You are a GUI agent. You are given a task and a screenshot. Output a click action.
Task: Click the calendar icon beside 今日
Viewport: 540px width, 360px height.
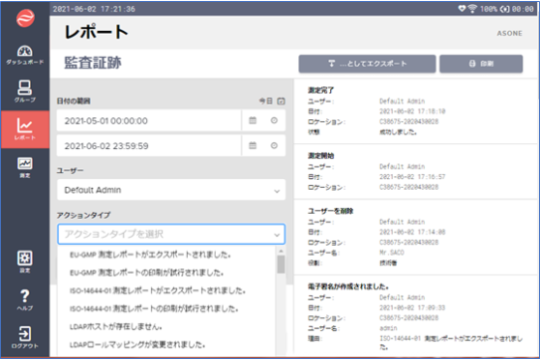[281, 101]
